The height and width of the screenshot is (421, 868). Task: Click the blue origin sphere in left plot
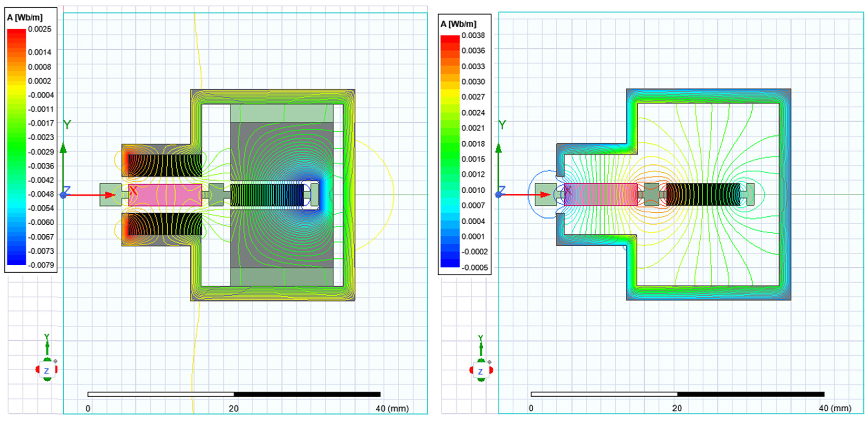(x=63, y=195)
